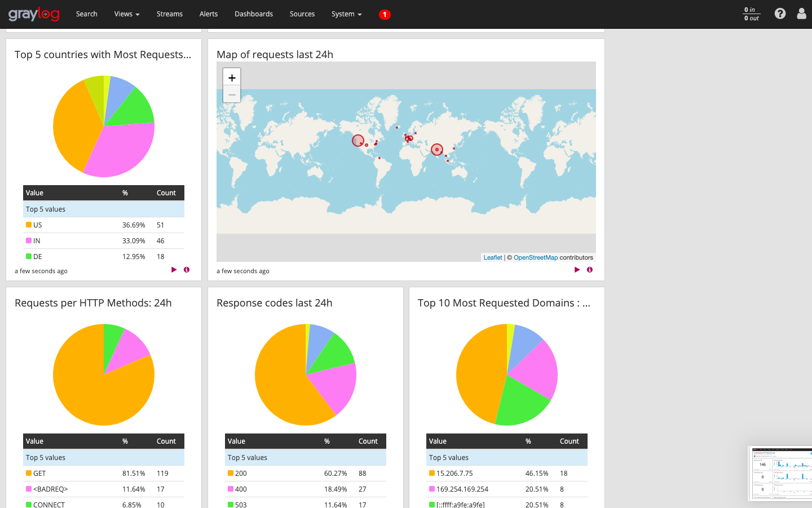Click the 'Requests per HTTP Methods: 24h' title
Viewport: 812px width, 508px height.
(x=93, y=303)
